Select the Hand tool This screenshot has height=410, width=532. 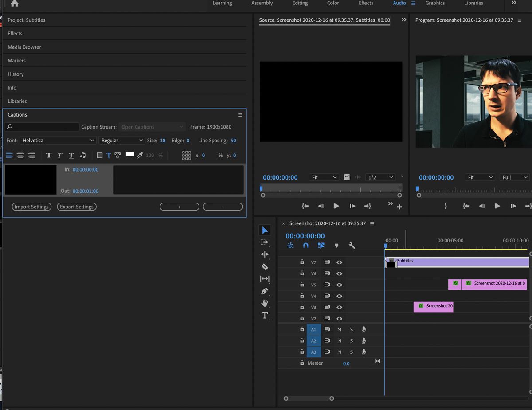pyautogui.click(x=265, y=303)
